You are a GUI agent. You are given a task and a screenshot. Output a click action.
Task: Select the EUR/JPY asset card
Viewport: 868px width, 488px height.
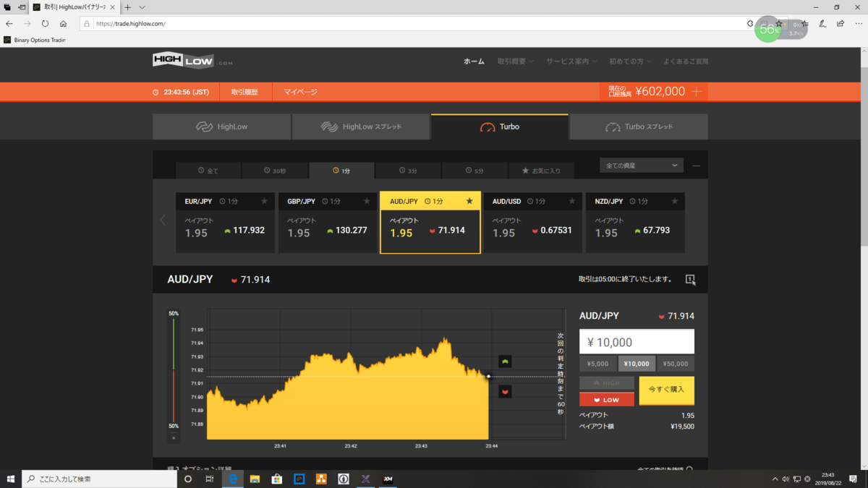click(x=225, y=223)
